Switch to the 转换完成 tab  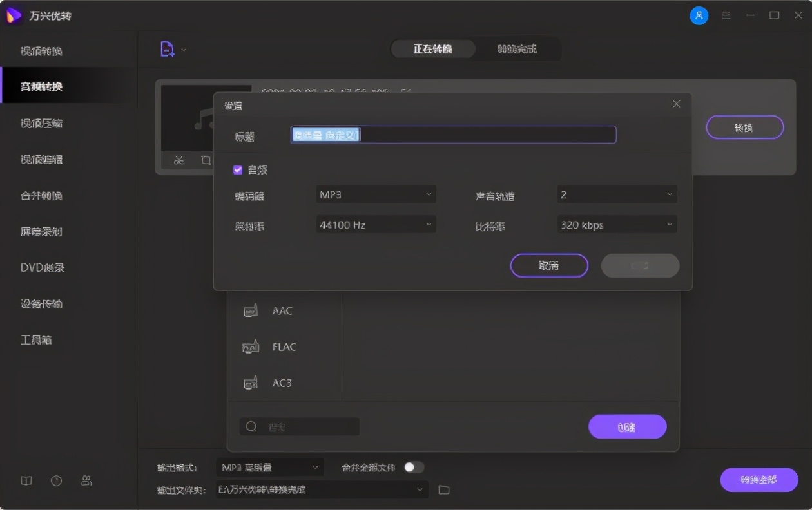pos(517,49)
